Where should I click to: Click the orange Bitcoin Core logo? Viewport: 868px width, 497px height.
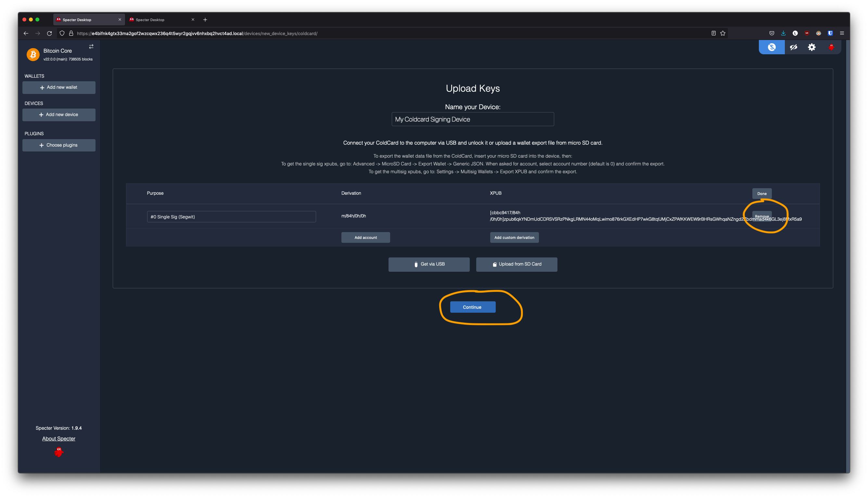(33, 54)
